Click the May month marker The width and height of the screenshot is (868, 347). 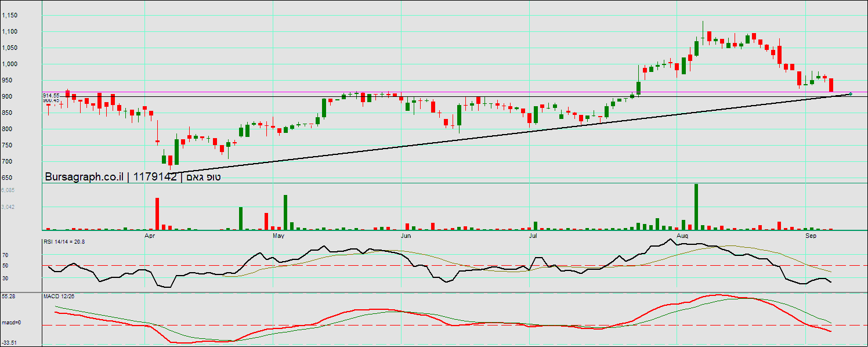279,236
